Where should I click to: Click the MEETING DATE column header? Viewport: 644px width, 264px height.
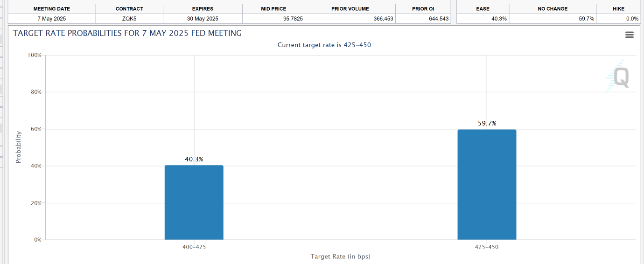pyautogui.click(x=52, y=9)
